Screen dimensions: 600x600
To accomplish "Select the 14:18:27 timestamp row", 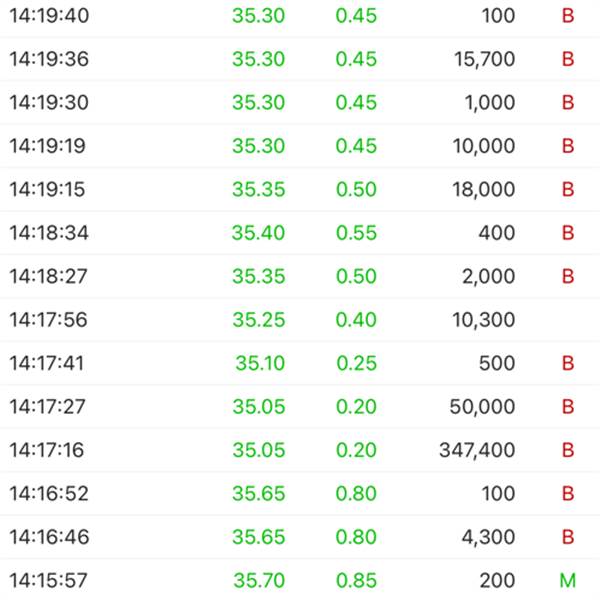I will pyautogui.click(x=300, y=276).
